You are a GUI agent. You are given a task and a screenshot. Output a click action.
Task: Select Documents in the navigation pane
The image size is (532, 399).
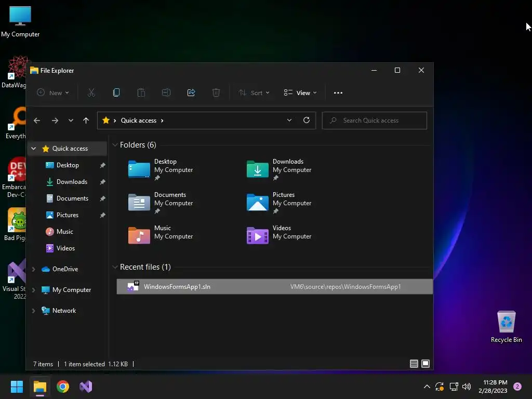(x=72, y=198)
